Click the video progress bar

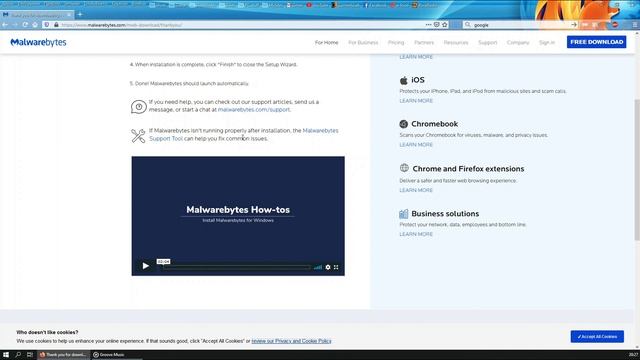tap(237, 267)
